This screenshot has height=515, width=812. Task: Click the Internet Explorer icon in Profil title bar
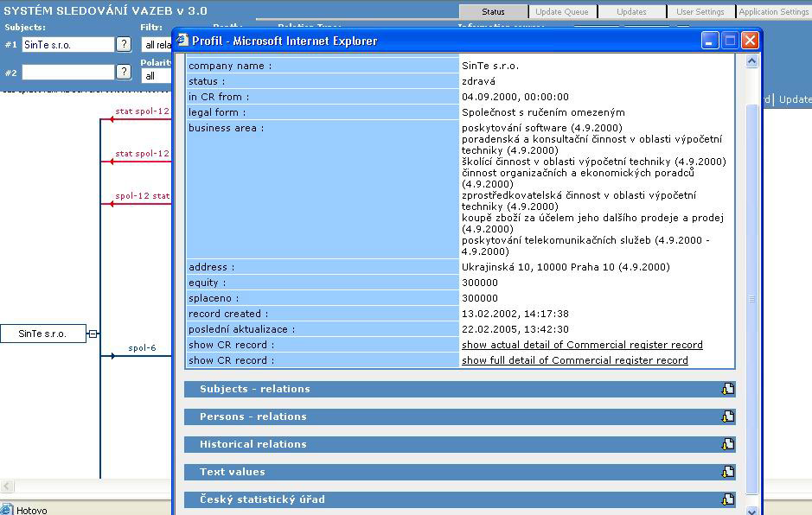(182, 41)
